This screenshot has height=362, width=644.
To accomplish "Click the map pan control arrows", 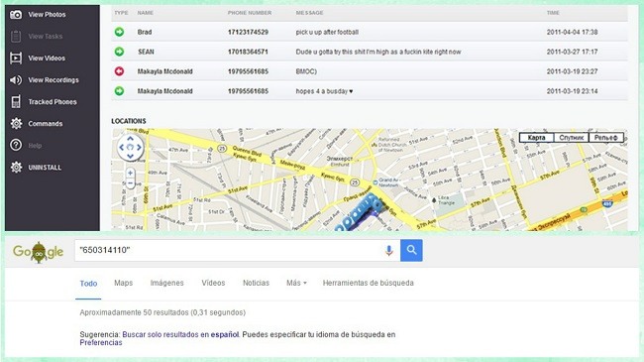I will (130, 147).
